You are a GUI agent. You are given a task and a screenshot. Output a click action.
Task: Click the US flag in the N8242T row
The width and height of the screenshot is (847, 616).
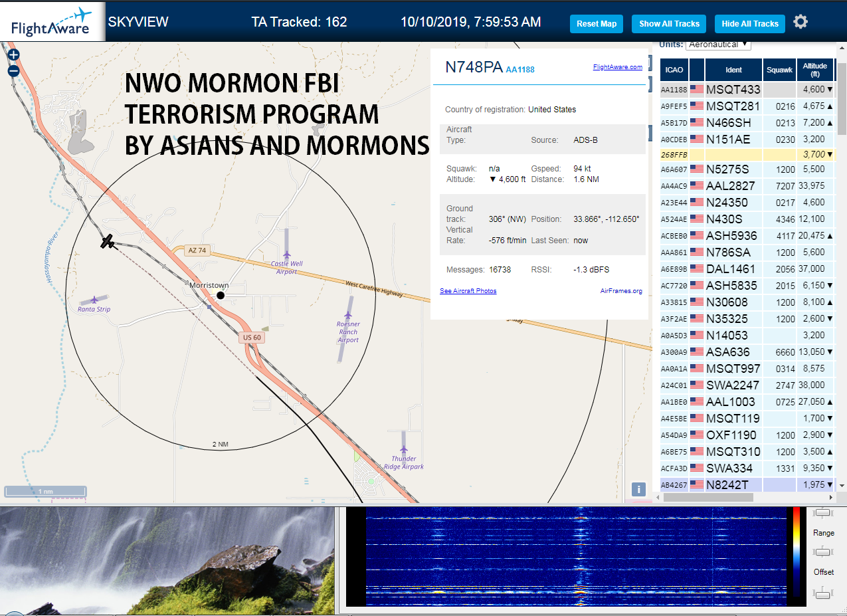click(697, 484)
